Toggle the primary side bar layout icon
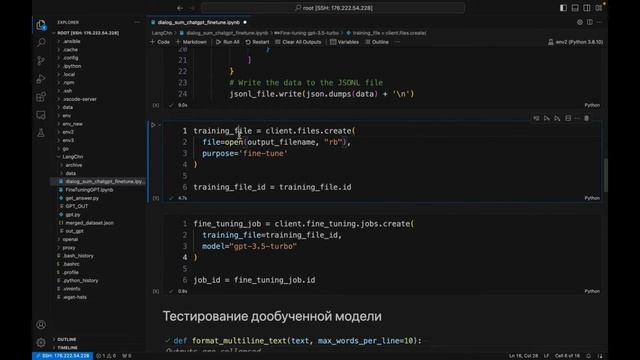The image size is (640, 360). [563, 8]
